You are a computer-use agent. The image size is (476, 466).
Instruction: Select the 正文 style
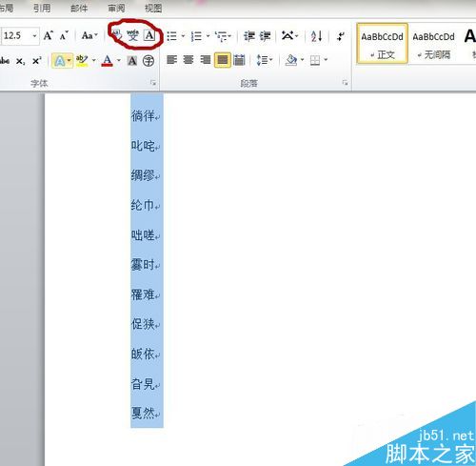382,44
